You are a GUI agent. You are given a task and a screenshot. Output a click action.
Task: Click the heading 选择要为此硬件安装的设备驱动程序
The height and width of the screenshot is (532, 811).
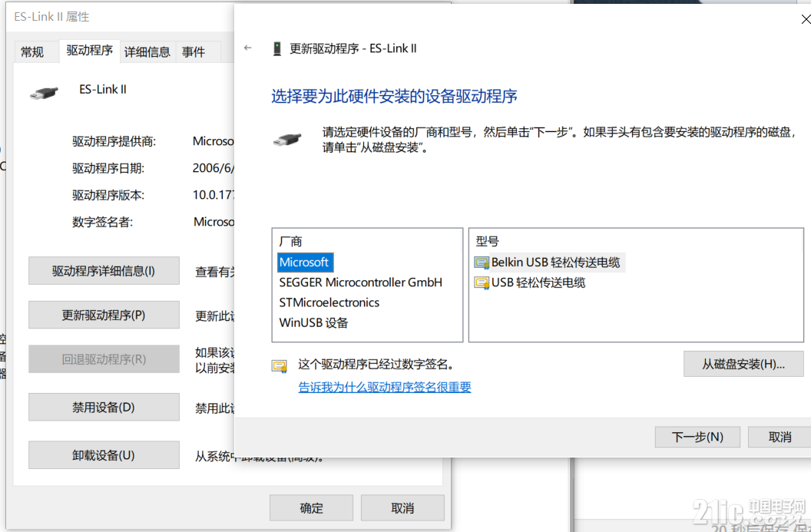point(394,96)
